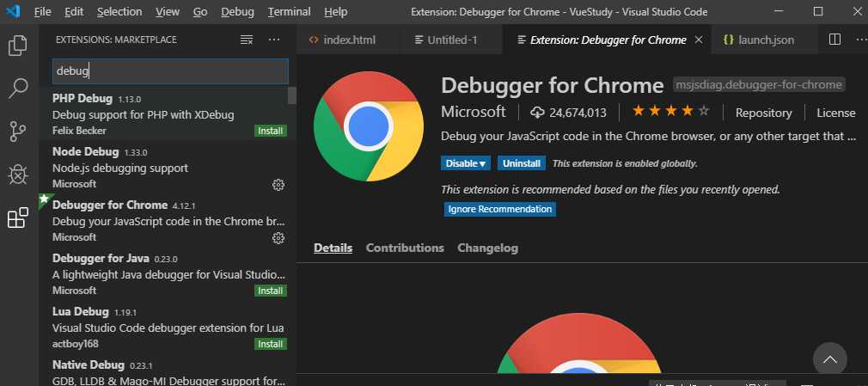Image resolution: width=868 pixels, height=386 pixels.
Task: Click the large Chrome extension logo
Action: [369, 126]
